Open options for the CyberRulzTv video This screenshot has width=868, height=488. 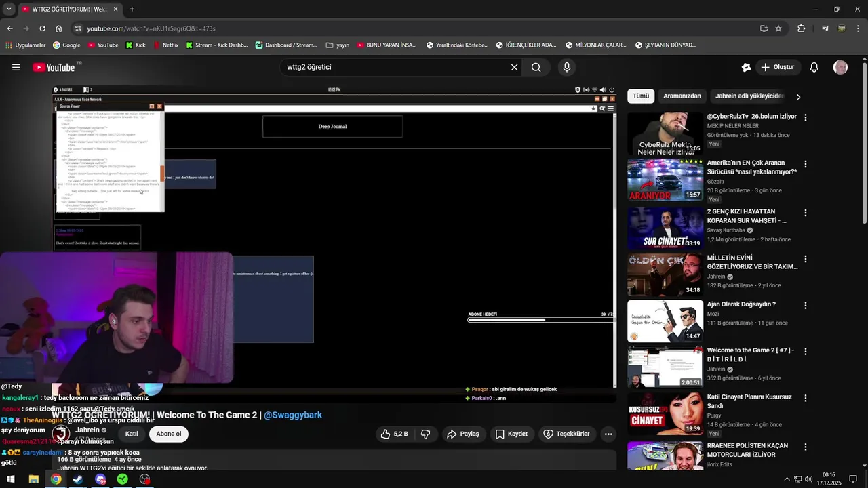[x=806, y=117]
